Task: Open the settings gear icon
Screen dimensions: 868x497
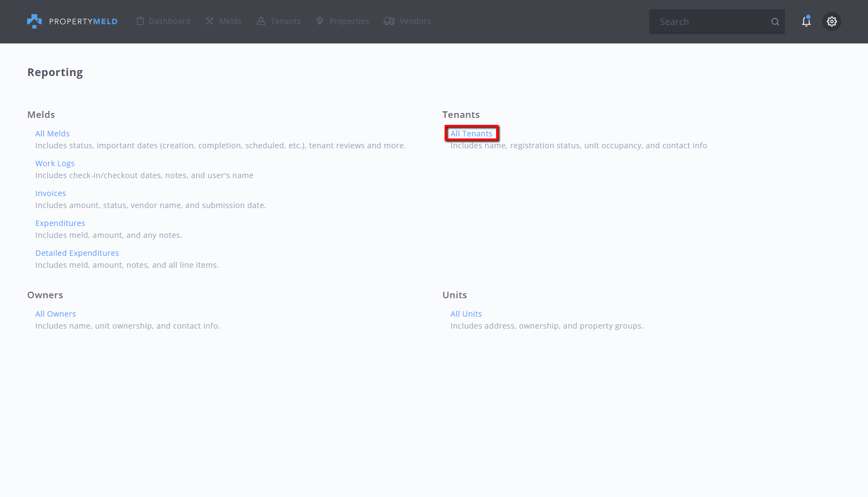Action: point(832,21)
